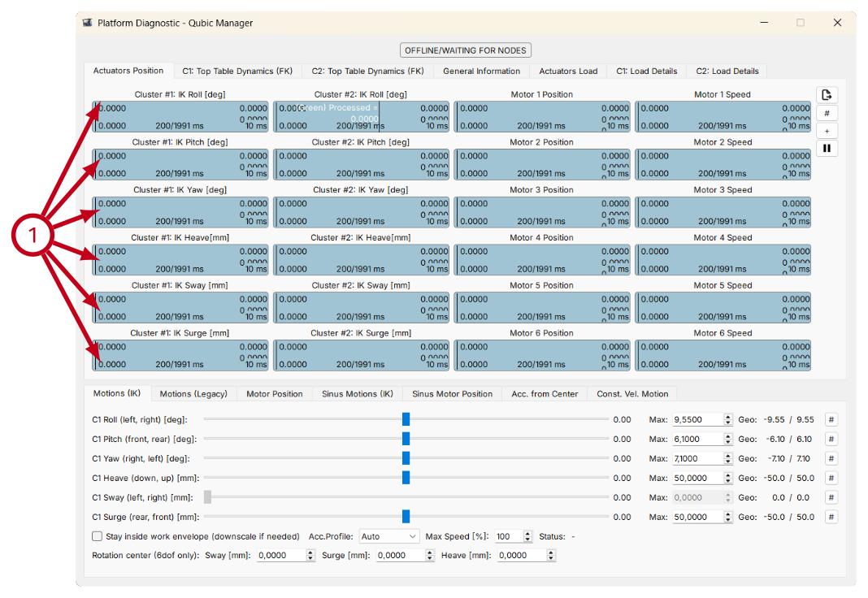Click the C1 Yaw slider handle
Viewport: 868px width, 598px height.
pos(406,458)
